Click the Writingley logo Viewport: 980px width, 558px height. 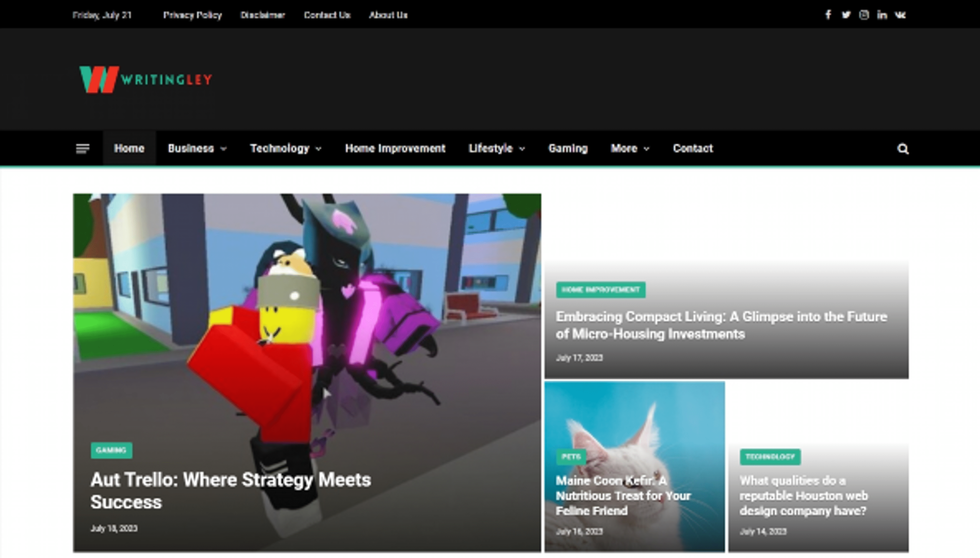(145, 79)
